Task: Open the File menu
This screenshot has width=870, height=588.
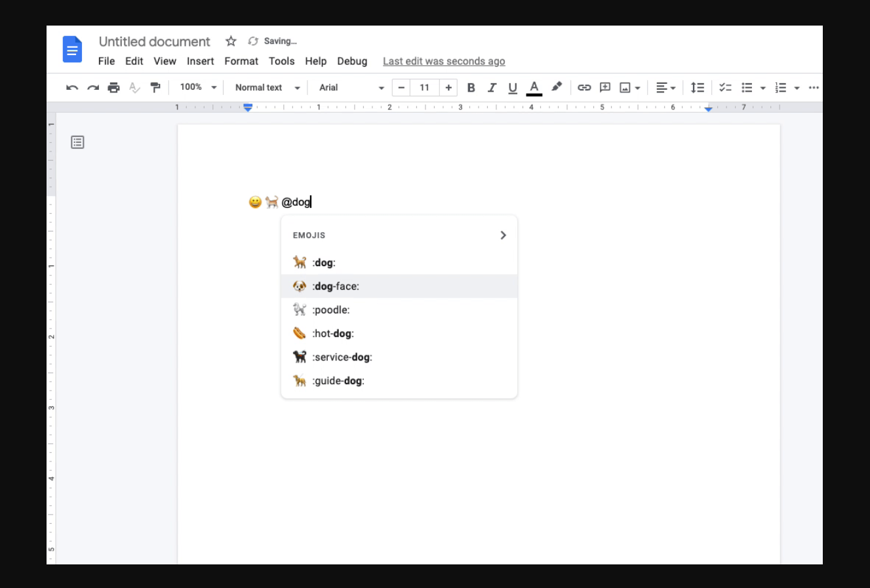Action: pos(106,61)
